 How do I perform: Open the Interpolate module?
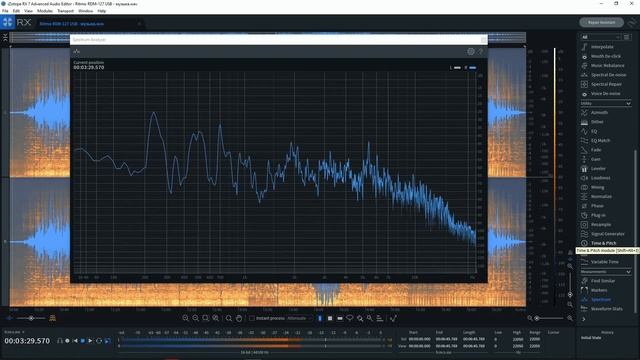[602, 47]
